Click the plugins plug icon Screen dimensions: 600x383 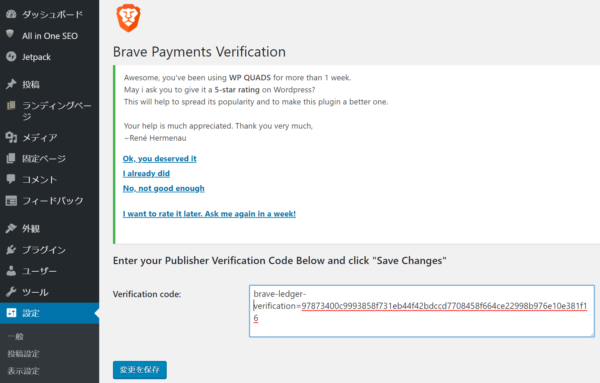(11, 249)
